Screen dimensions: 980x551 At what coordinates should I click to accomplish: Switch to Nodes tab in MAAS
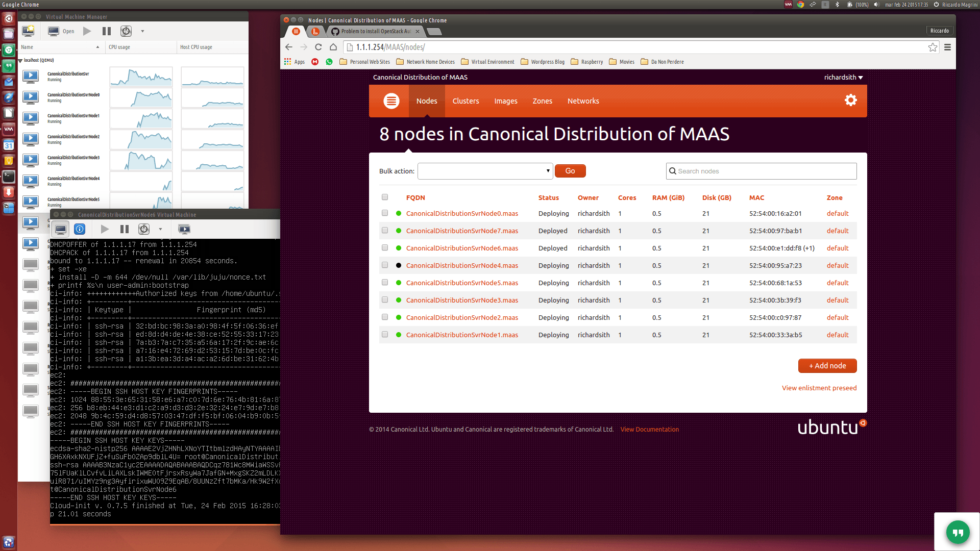point(427,101)
